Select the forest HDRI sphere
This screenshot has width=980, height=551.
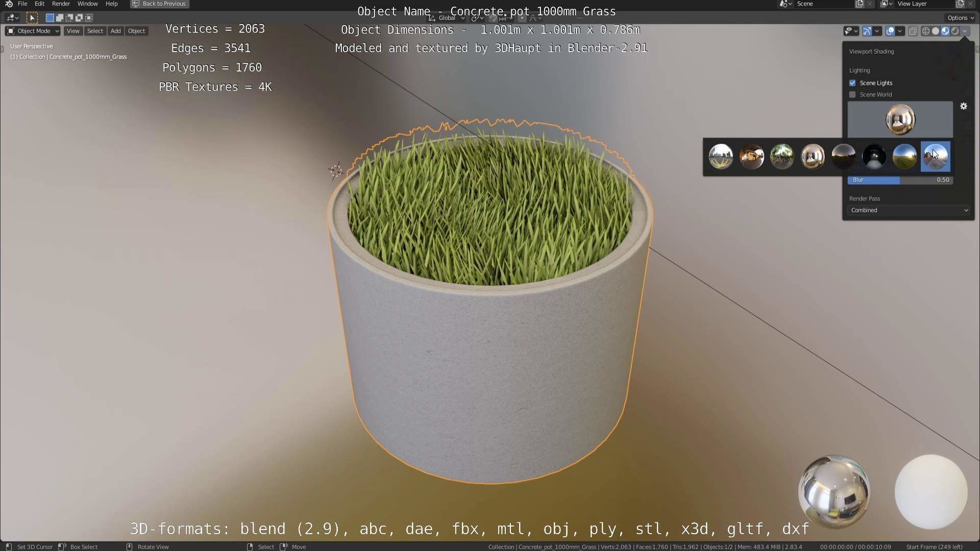point(782,156)
